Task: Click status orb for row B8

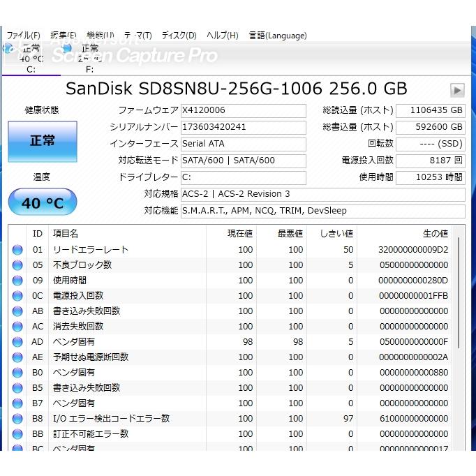Action: coord(17,419)
